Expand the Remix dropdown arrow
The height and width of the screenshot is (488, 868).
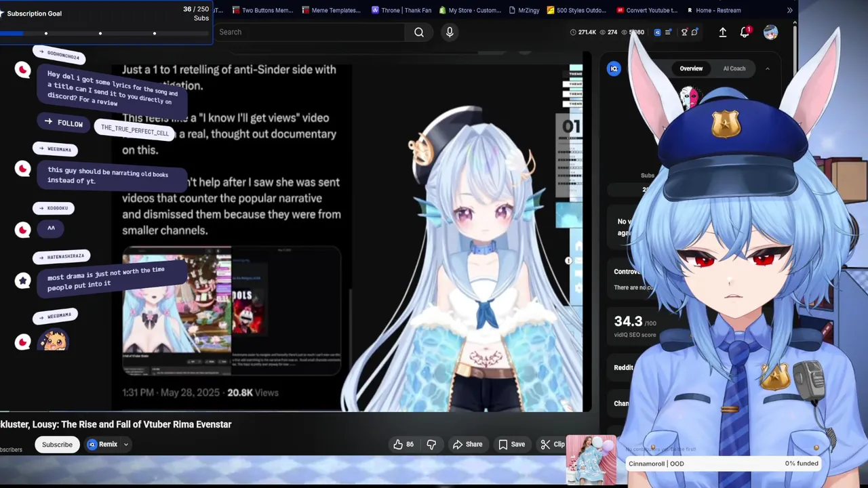coord(125,445)
